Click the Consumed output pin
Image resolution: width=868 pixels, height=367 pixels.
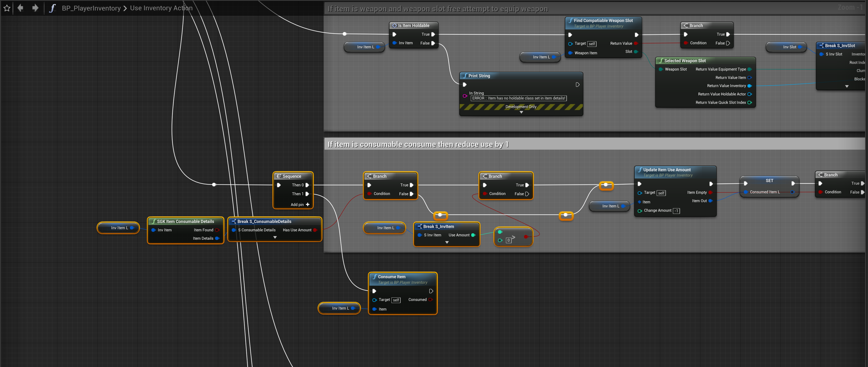pos(430,300)
